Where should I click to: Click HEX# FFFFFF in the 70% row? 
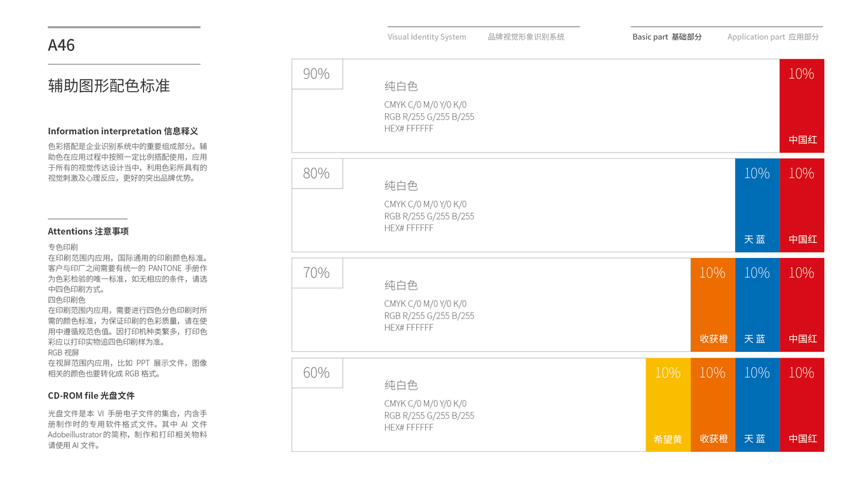point(409,328)
